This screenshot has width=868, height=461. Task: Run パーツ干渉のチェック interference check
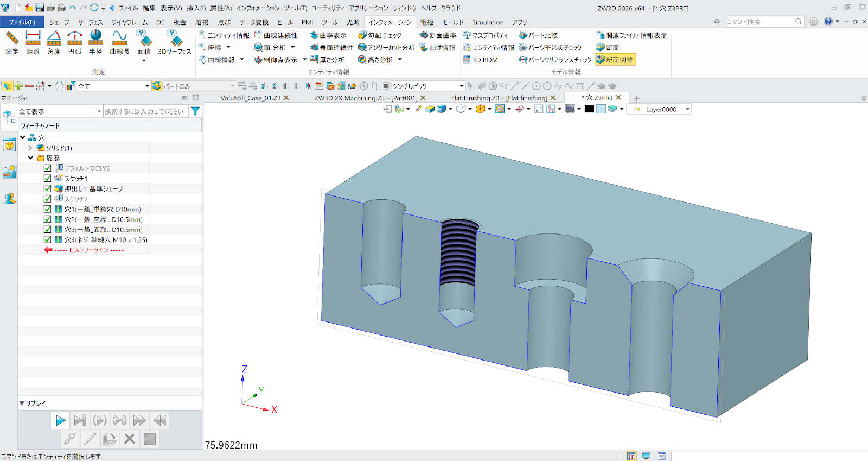(x=550, y=48)
